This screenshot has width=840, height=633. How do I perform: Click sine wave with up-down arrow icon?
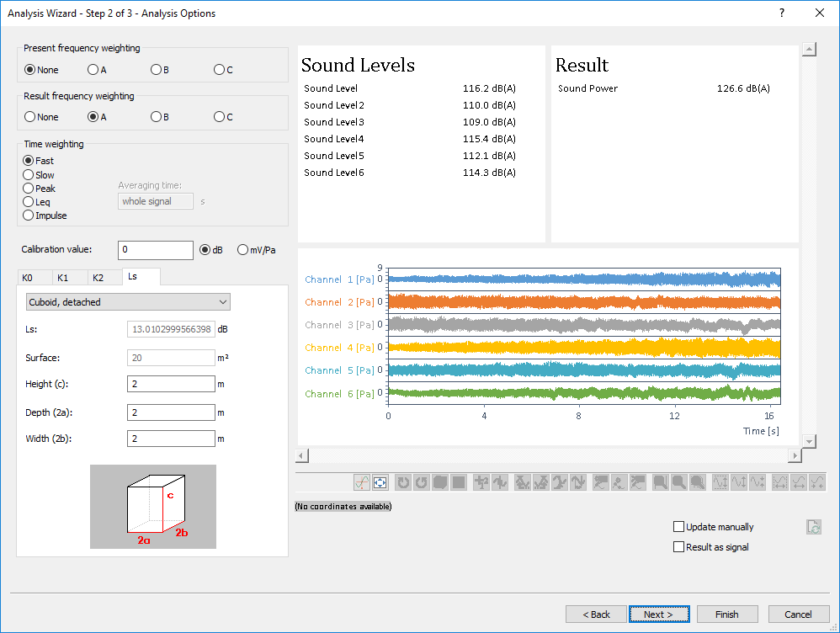(739, 482)
